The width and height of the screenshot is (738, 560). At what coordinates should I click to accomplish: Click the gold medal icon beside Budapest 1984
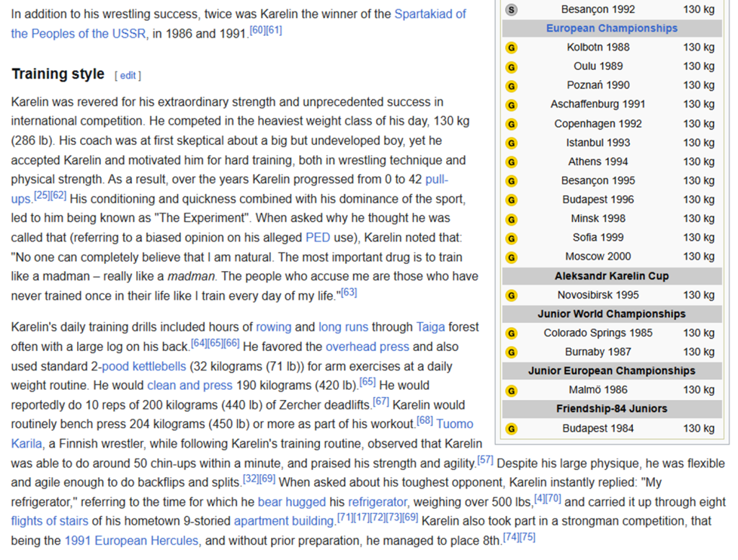[512, 428]
